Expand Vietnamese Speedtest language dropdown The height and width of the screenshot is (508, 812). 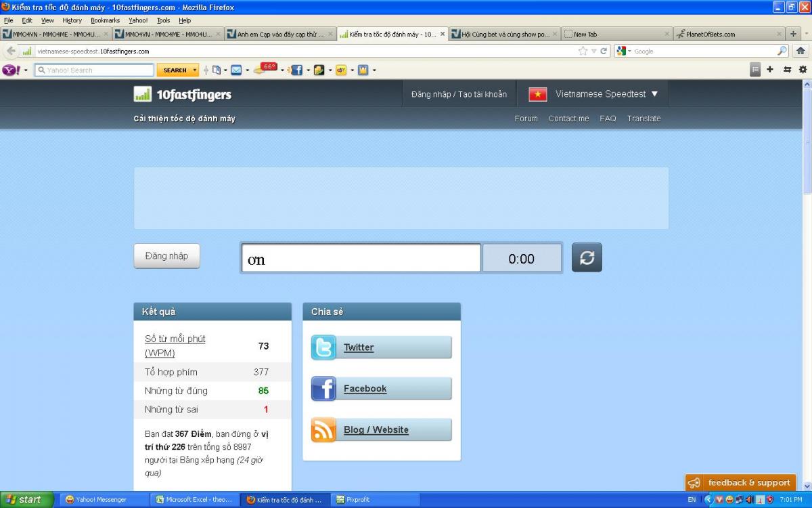coord(654,94)
